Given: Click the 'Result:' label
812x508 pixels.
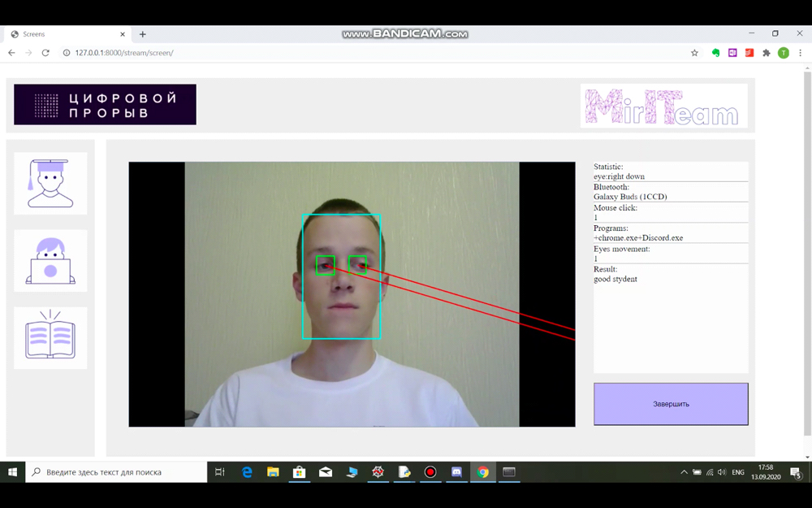Looking at the screenshot, I should coord(606,269).
